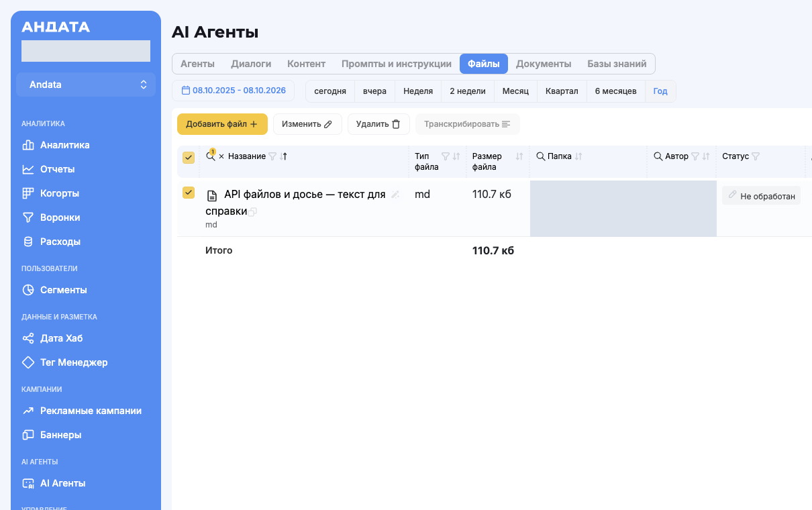
Task: Open filter for Тип файла column
Action: pyautogui.click(x=445, y=156)
